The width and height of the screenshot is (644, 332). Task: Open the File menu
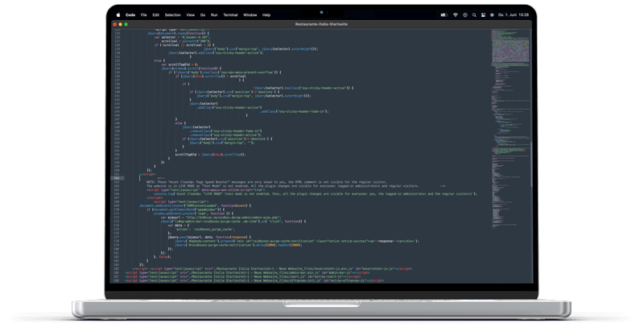[144, 15]
